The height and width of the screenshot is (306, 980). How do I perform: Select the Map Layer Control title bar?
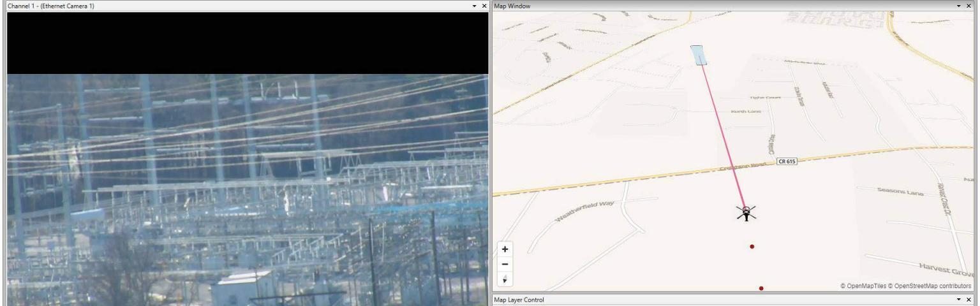pos(734,300)
